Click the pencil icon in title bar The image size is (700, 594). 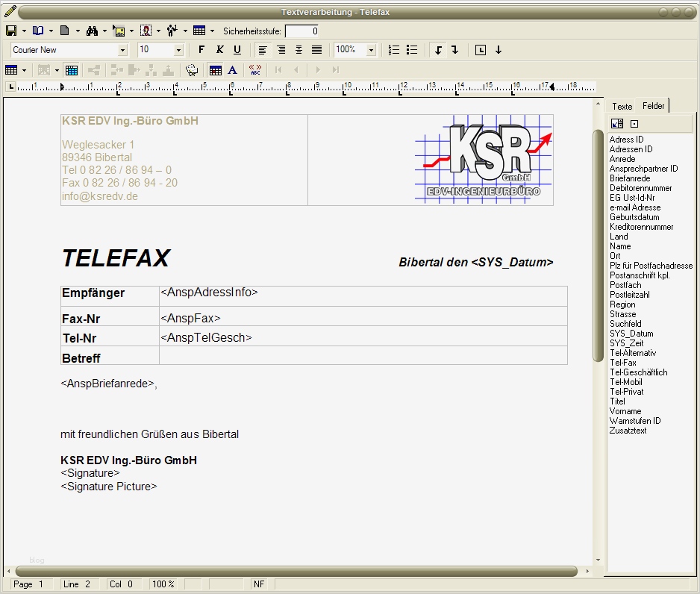(x=10, y=10)
